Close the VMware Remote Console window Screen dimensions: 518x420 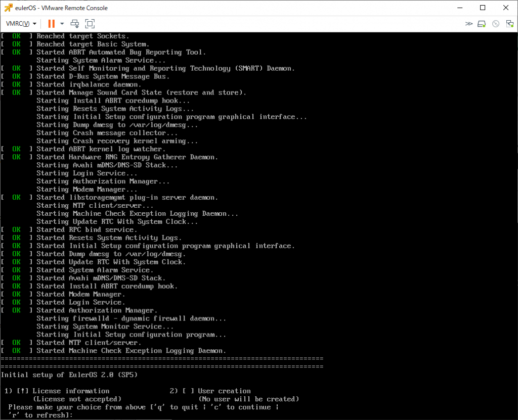coord(506,8)
